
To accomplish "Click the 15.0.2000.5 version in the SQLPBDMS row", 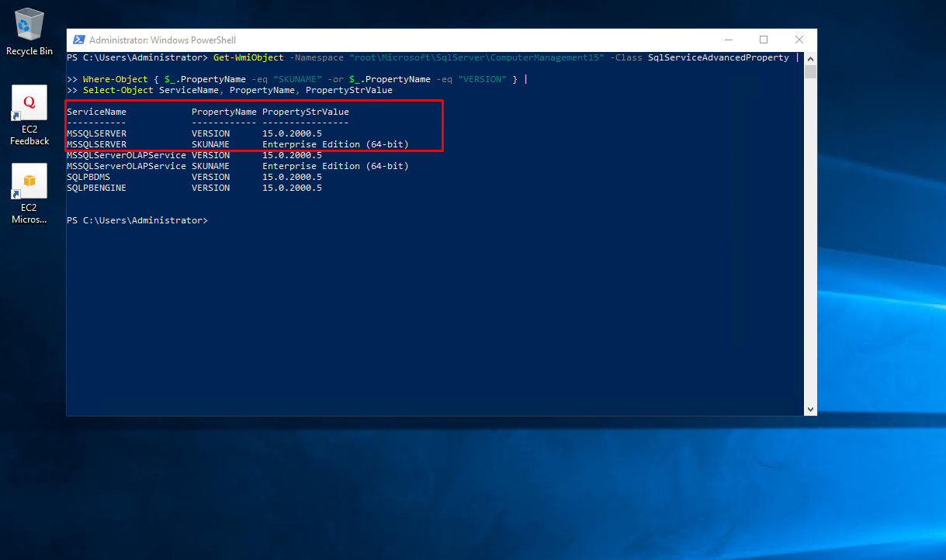I will (x=292, y=177).
